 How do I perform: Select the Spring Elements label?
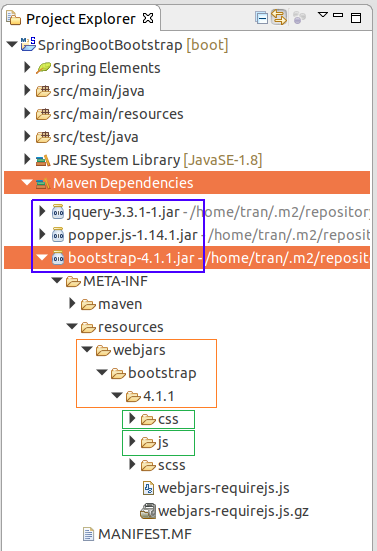coord(106,68)
